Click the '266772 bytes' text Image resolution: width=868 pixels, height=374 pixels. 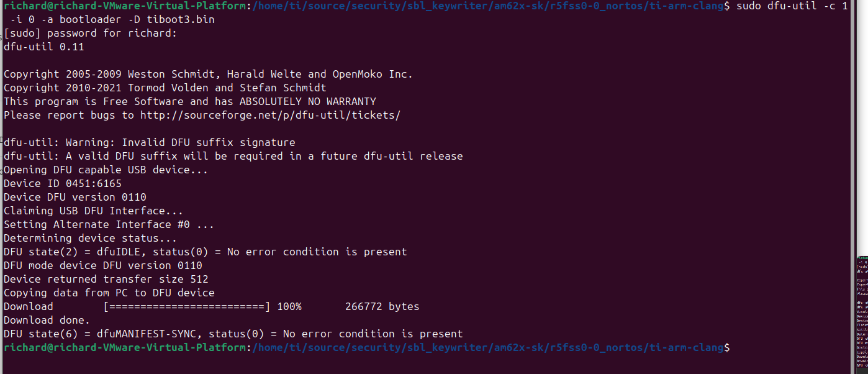coord(382,307)
